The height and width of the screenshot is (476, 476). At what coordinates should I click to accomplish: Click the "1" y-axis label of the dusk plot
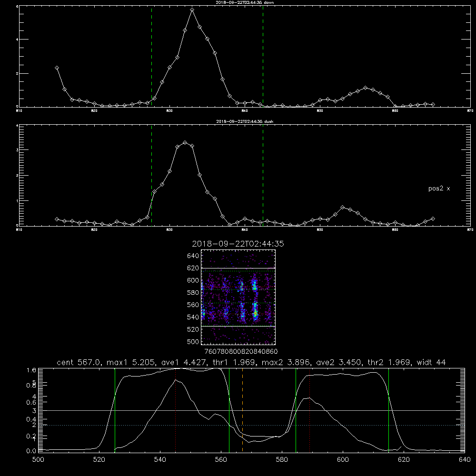[17, 201]
